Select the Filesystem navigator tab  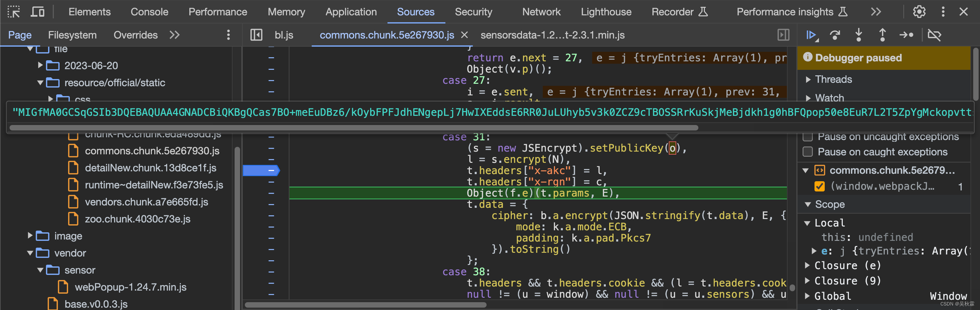tap(72, 35)
